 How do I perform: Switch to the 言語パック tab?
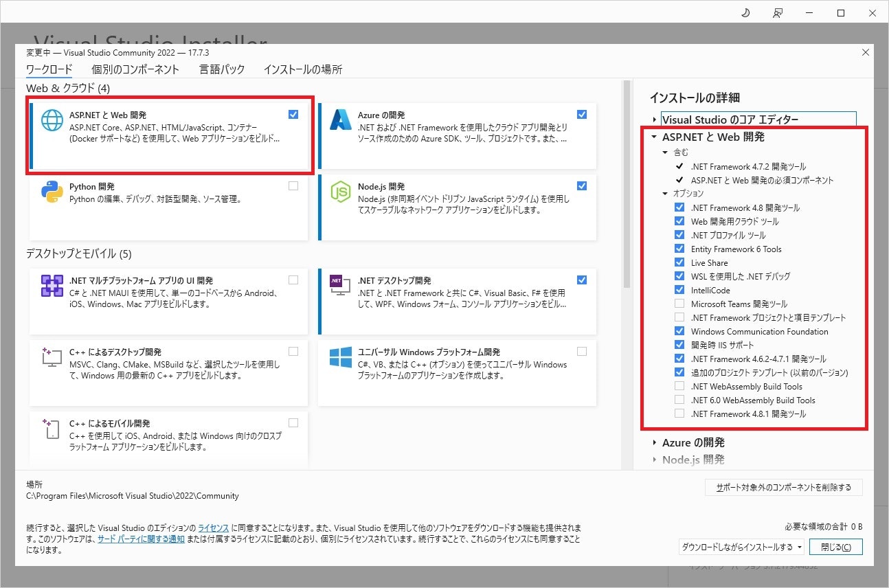click(222, 69)
